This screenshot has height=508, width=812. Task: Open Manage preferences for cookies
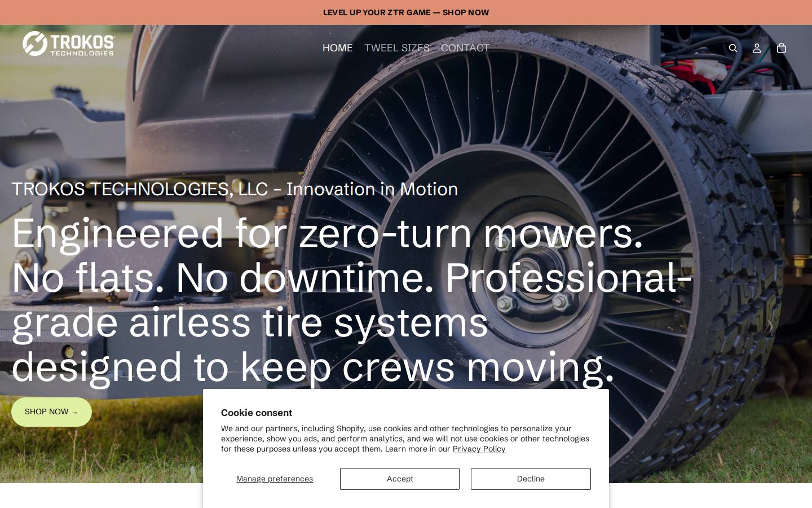[x=275, y=479]
